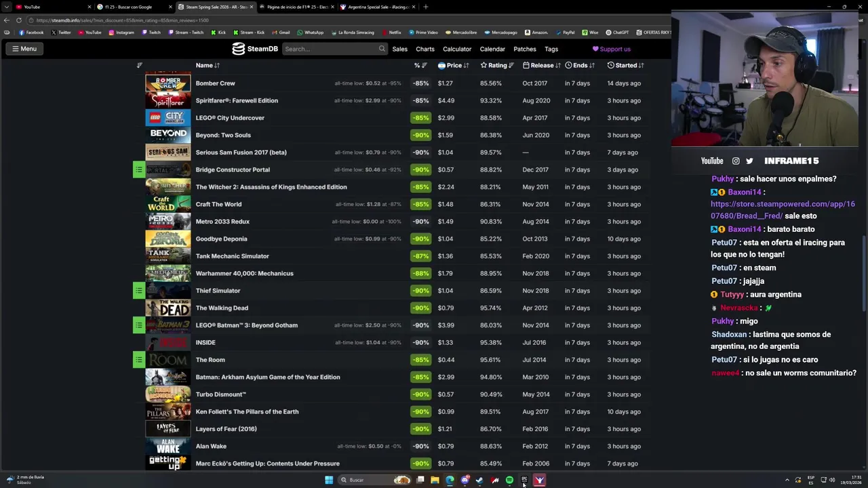868x488 pixels.
Task: Sort table by the Price column
Action: [454, 65]
